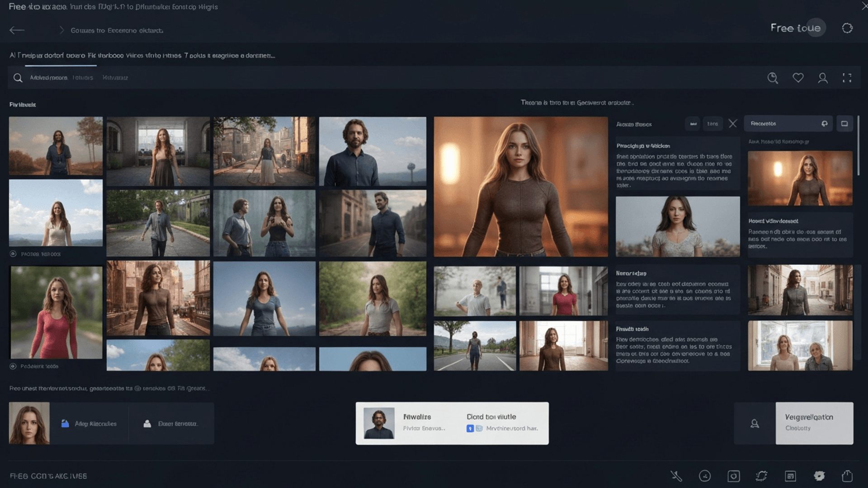The height and width of the screenshot is (488, 868).
Task: Open the woman in an alley thumbnail at right
Action: 800,290
